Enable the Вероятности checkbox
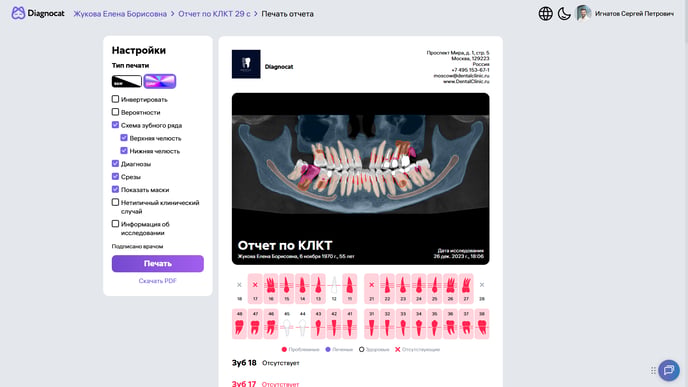This screenshot has height=387, width=688. 115,112
